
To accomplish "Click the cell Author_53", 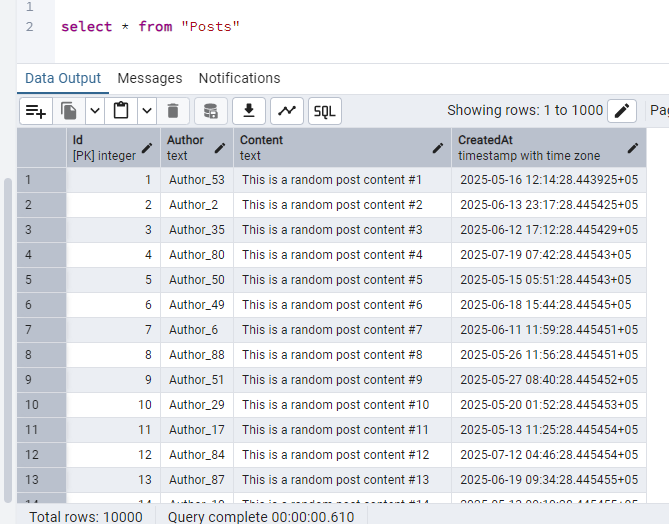I will tap(197, 180).
